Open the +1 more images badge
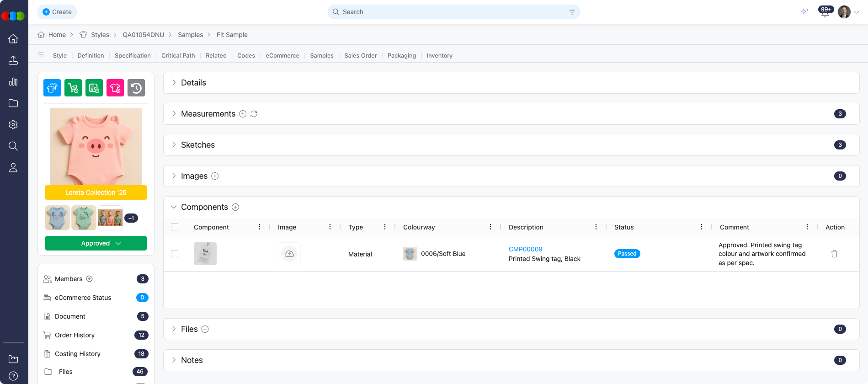This screenshot has height=384, width=868. click(131, 218)
